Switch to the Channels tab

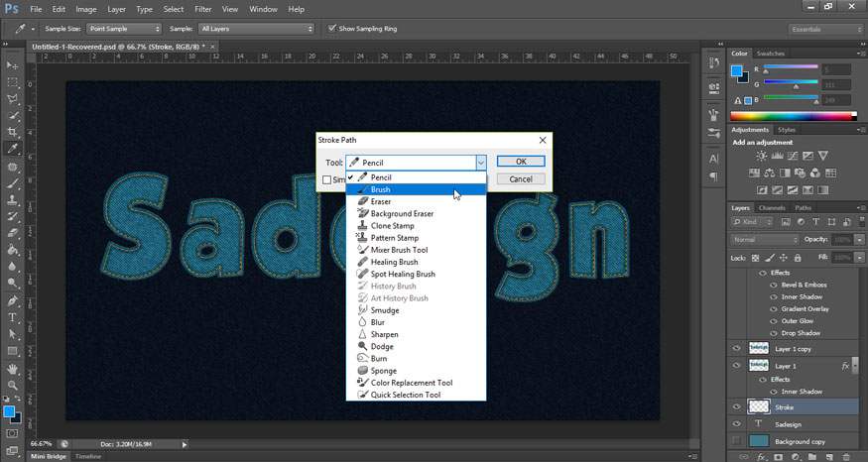[772, 208]
